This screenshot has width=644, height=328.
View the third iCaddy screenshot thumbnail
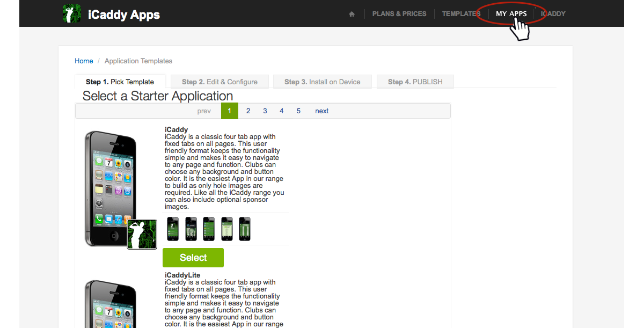point(209,229)
